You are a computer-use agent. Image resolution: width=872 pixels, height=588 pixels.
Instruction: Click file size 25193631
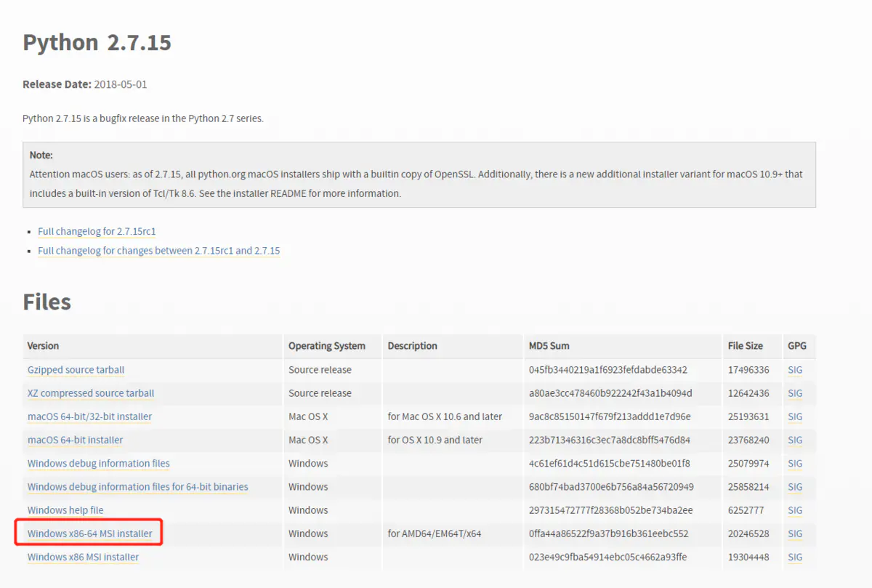748,416
